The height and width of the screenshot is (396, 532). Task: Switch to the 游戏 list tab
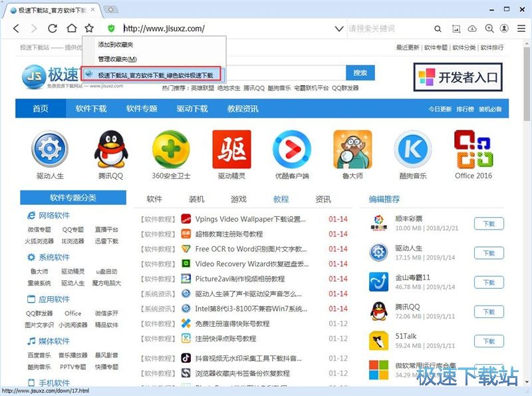pos(239,199)
